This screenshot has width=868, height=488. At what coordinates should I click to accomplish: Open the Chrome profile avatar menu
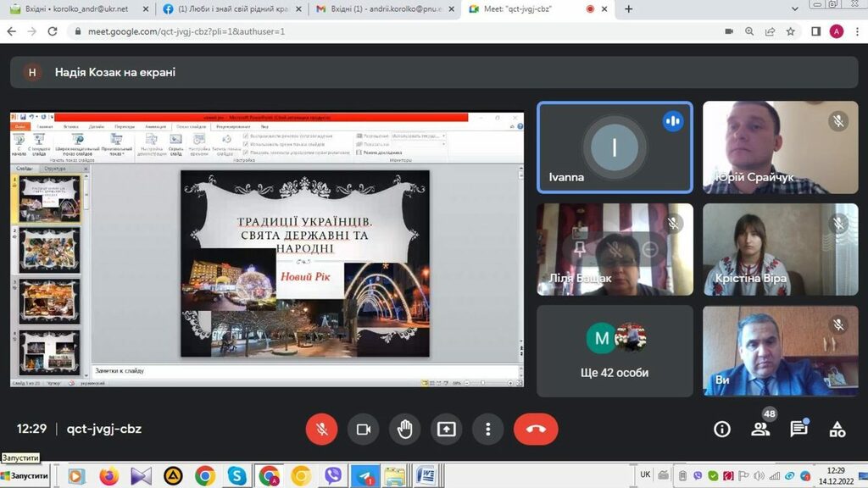pos(837,31)
